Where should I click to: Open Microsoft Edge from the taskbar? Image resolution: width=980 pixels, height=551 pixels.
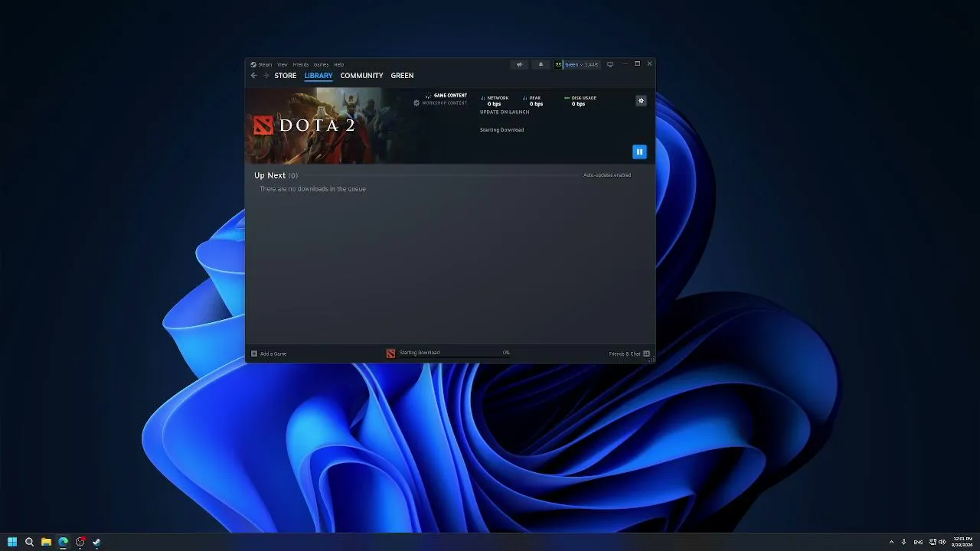point(63,542)
